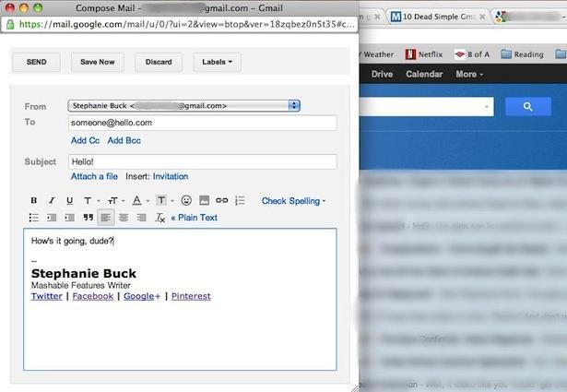Open the Labels dropdown
The height and width of the screenshot is (392, 567).
[x=217, y=62]
